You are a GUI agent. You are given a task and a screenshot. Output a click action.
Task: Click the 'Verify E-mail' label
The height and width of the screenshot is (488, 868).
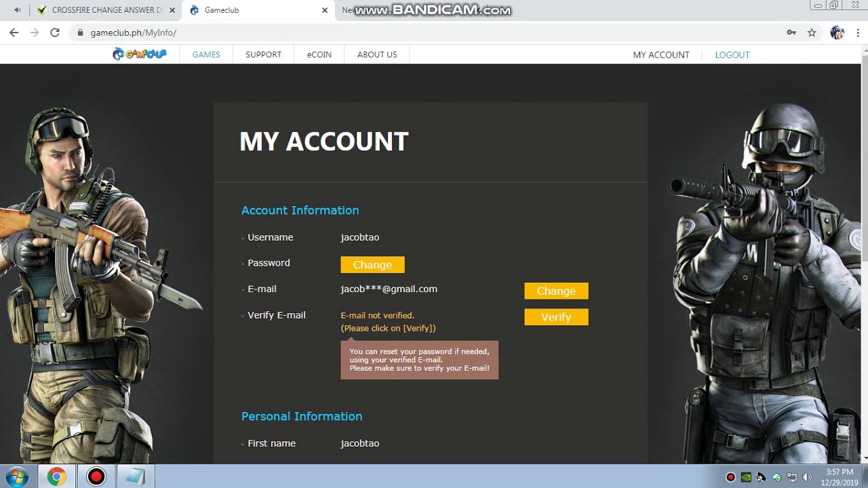coord(277,315)
